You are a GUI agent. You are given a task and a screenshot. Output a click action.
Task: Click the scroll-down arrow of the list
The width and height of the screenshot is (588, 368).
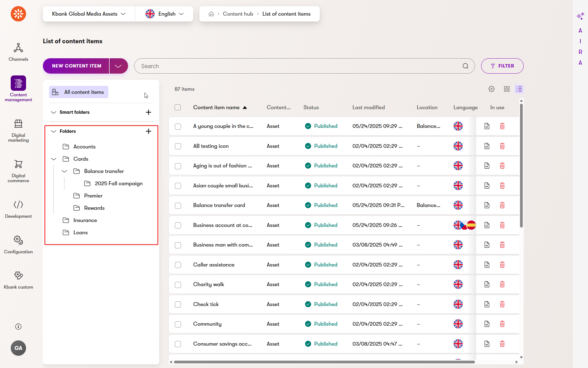pyautogui.click(x=521, y=358)
